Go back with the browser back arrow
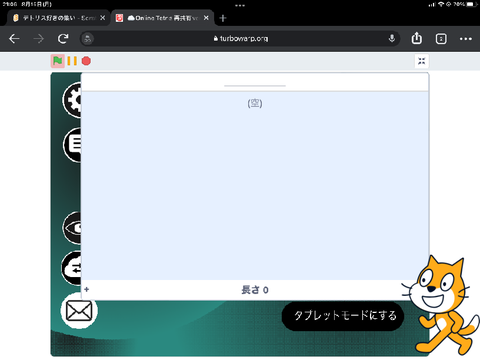Screen dimensions: 480x360 coord(14,39)
